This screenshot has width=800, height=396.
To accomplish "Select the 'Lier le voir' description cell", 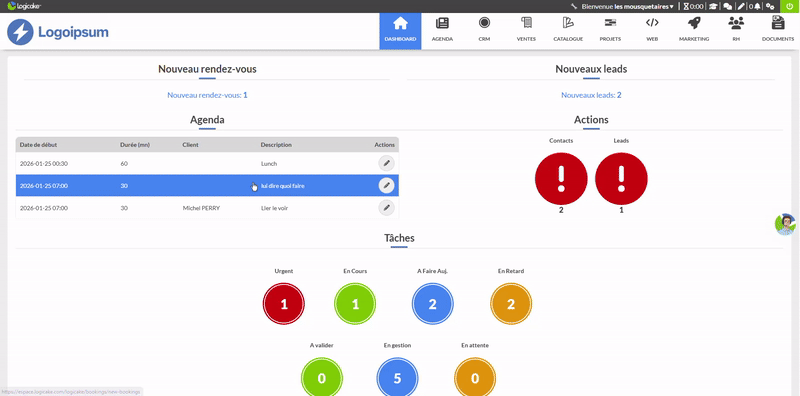I will [274, 208].
